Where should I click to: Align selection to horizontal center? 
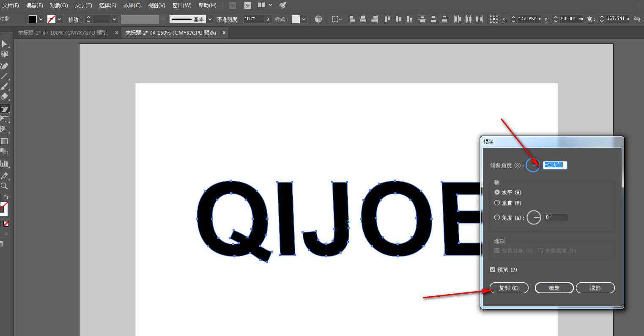(x=363, y=19)
